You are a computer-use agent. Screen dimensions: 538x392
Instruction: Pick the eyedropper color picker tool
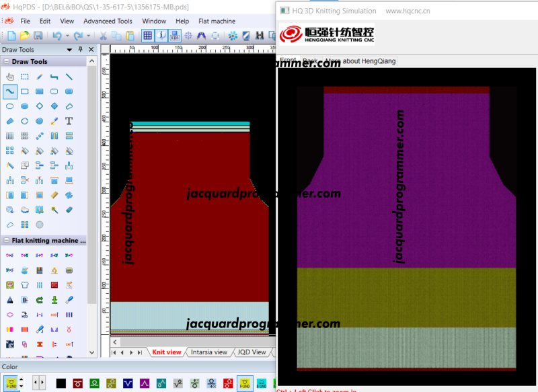pyautogui.click(x=54, y=121)
